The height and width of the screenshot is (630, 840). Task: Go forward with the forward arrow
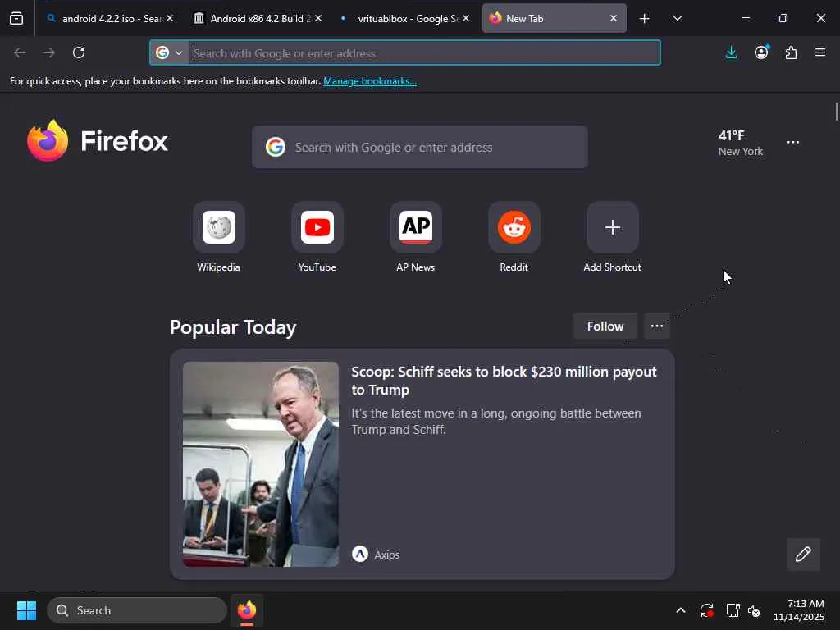48,52
